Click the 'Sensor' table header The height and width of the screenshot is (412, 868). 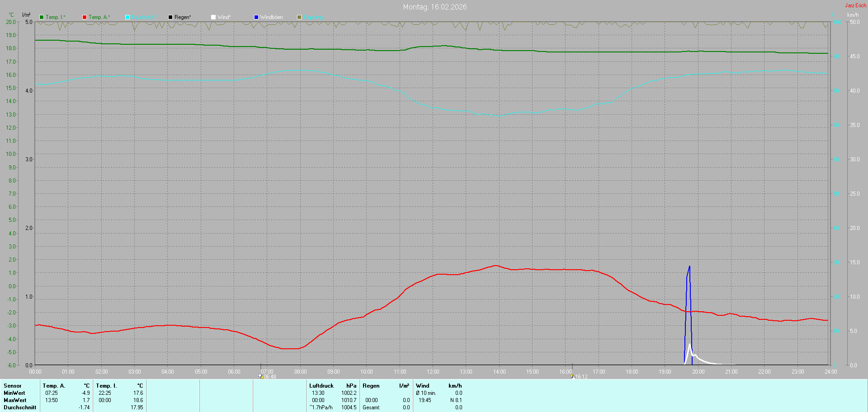coord(13,386)
